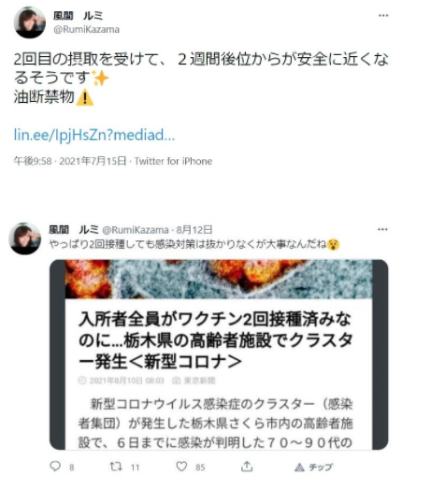Click the Twitter for iPhone source label

pyautogui.click(x=173, y=161)
